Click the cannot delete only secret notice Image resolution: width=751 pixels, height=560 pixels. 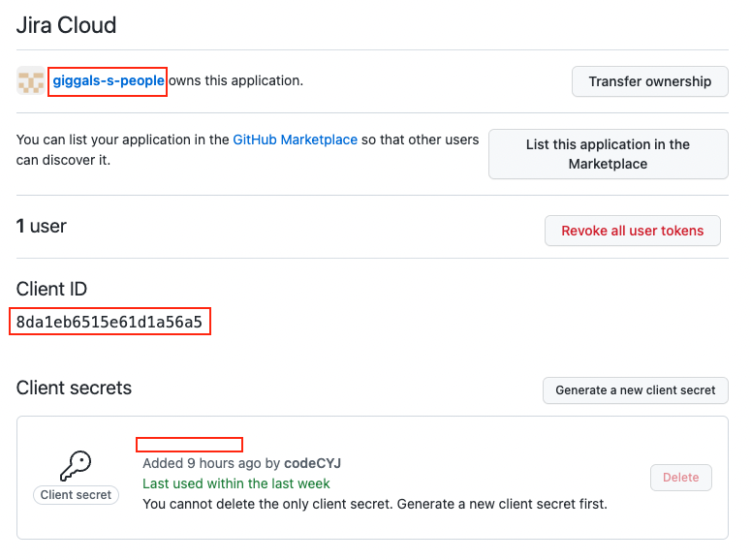click(374, 504)
